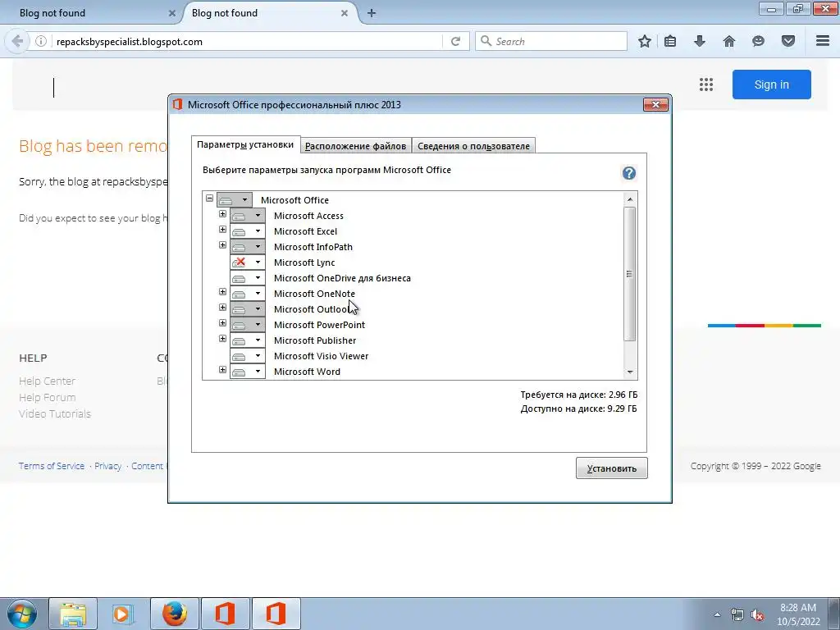Expand the Microsoft OneNote node
This screenshot has width=840, height=630.
tap(223, 291)
